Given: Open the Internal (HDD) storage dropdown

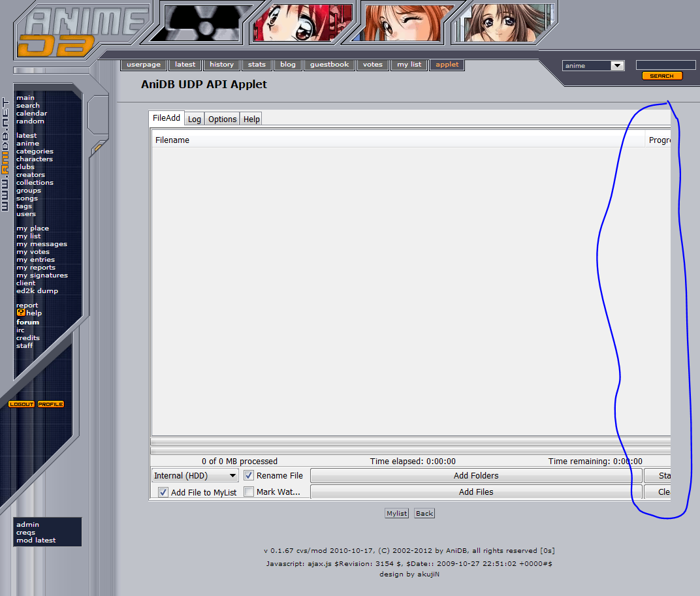Looking at the screenshot, I should (195, 476).
